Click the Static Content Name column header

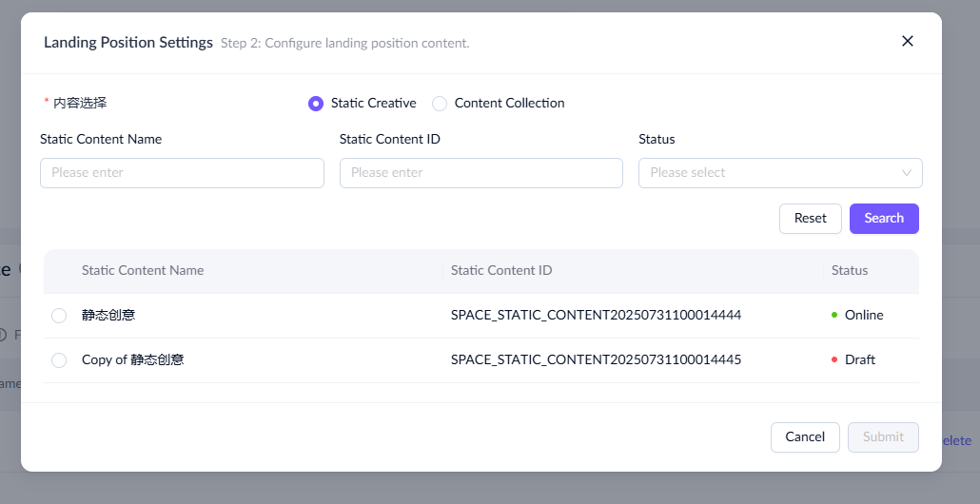143,271
